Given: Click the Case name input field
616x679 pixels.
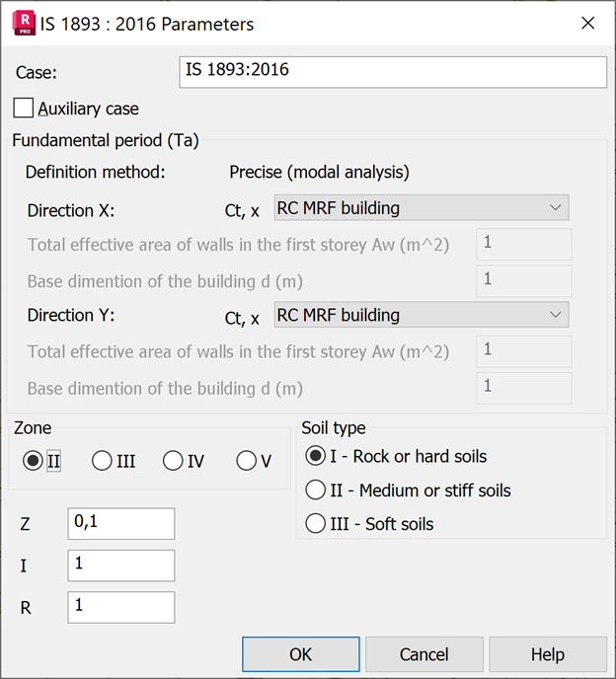Looking at the screenshot, I should tap(393, 72).
